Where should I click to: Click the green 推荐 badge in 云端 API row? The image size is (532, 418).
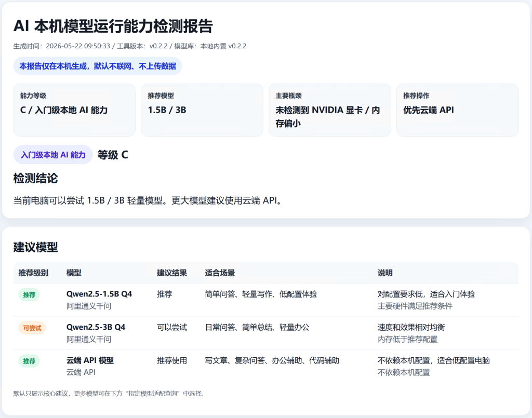[29, 361]
